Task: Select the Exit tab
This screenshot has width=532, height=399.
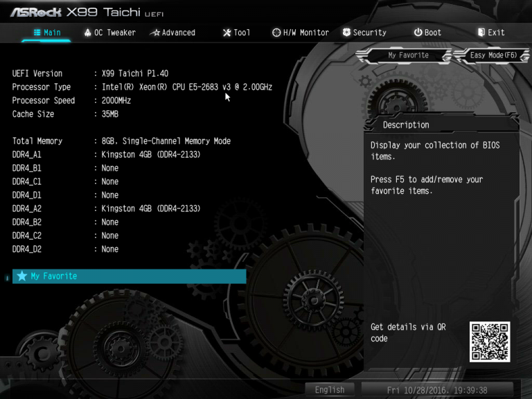Action: (491, 33)
